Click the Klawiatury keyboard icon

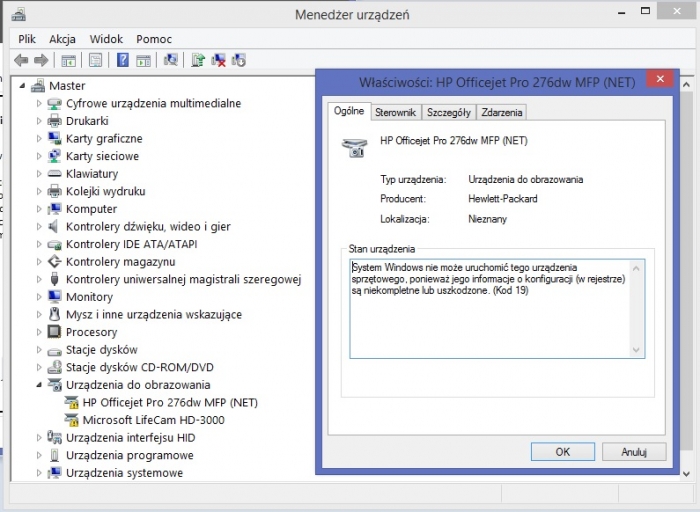point(54,173)
